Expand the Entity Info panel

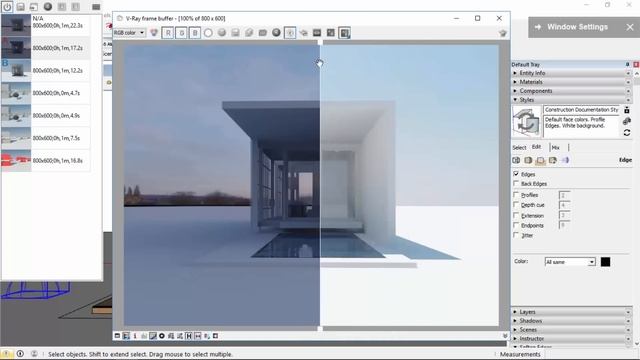click(x=571, y=73)
